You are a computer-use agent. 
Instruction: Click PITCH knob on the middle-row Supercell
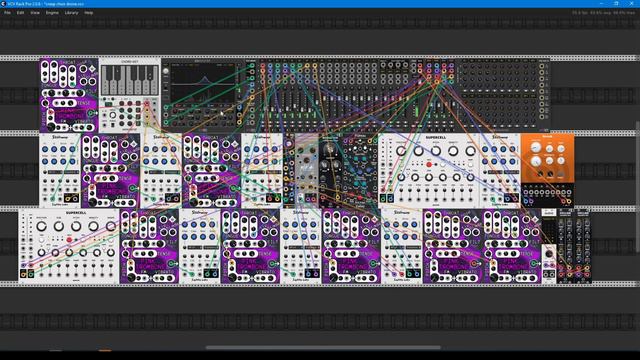[436, 151]
